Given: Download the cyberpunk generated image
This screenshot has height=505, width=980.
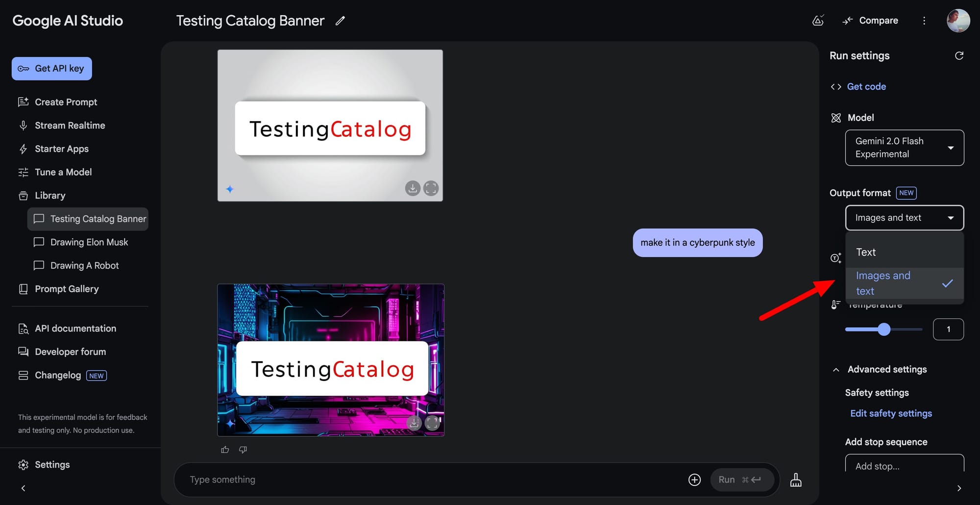Looking at the screenshot, I should 414,423.
